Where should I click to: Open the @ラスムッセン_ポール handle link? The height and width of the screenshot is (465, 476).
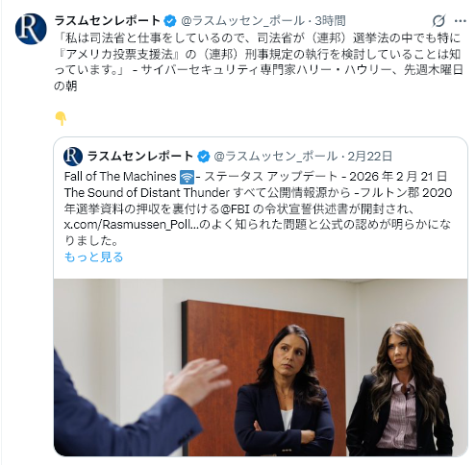pos(242,21)
